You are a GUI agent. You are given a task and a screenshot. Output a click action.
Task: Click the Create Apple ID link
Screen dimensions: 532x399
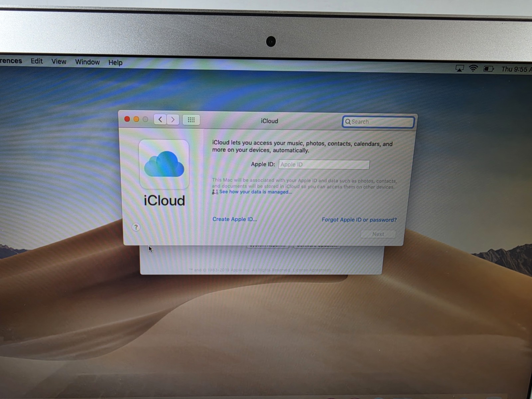(235, 219)
